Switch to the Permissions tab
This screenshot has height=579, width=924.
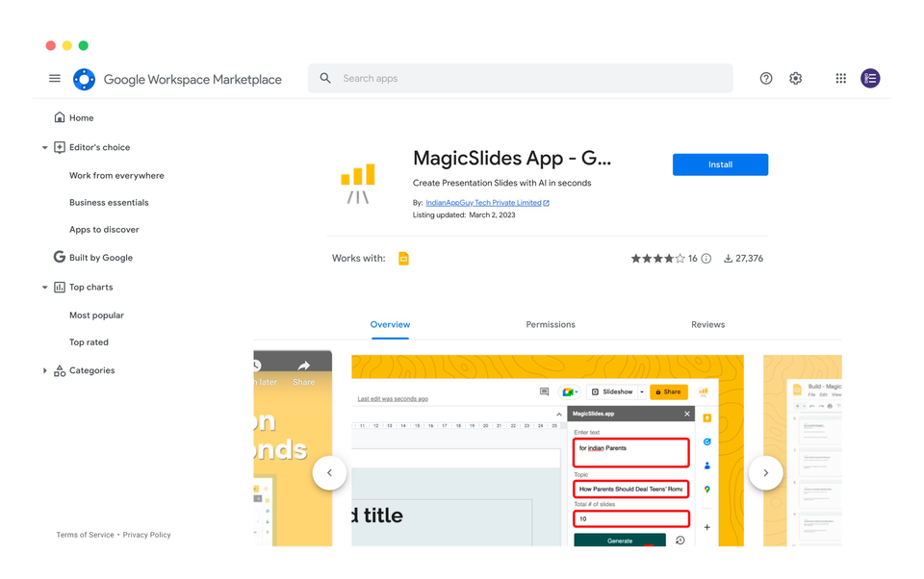(550, 324)
